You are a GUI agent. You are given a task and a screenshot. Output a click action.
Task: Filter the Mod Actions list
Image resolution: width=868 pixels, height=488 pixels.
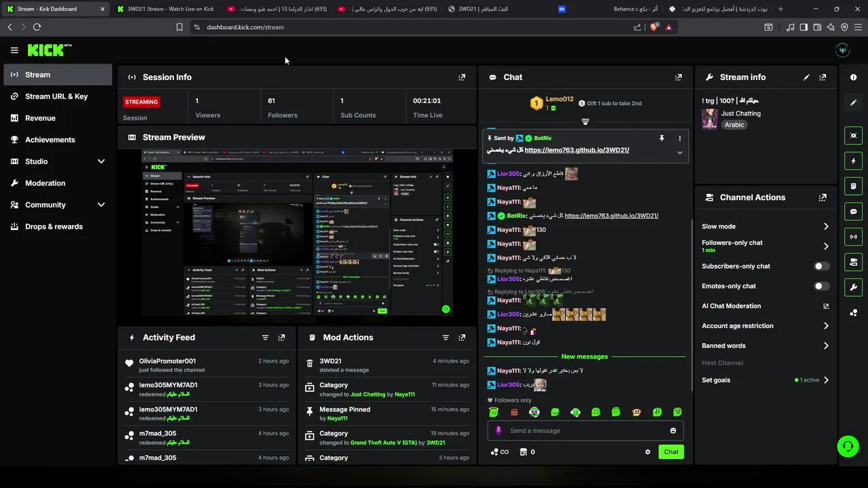pos(446,338)
